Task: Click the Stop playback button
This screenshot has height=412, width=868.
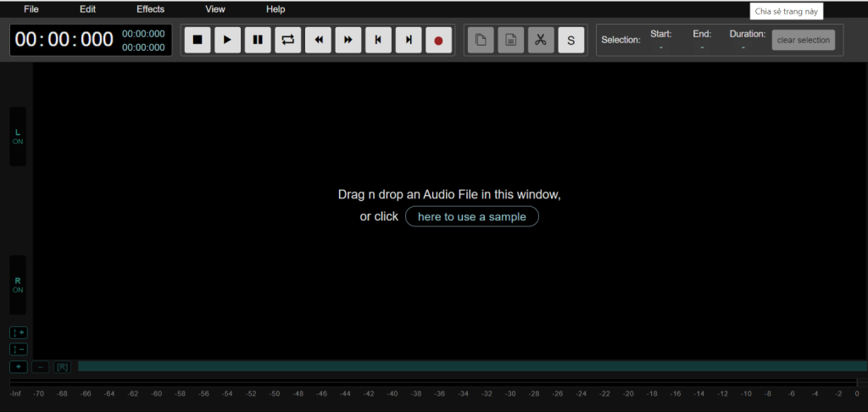Action: 198,40
